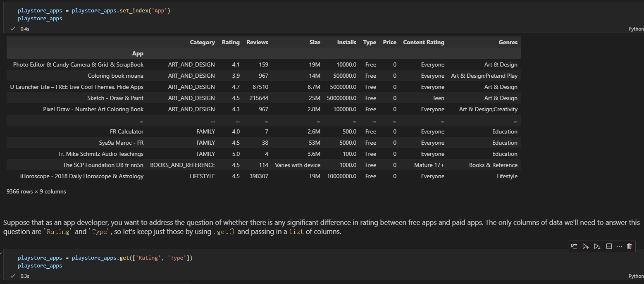Image resolution: width=644 pixels, height=284 pixels.
Task: Click into the .get(['Rating', 'Type']) code line
Action: 105,258
